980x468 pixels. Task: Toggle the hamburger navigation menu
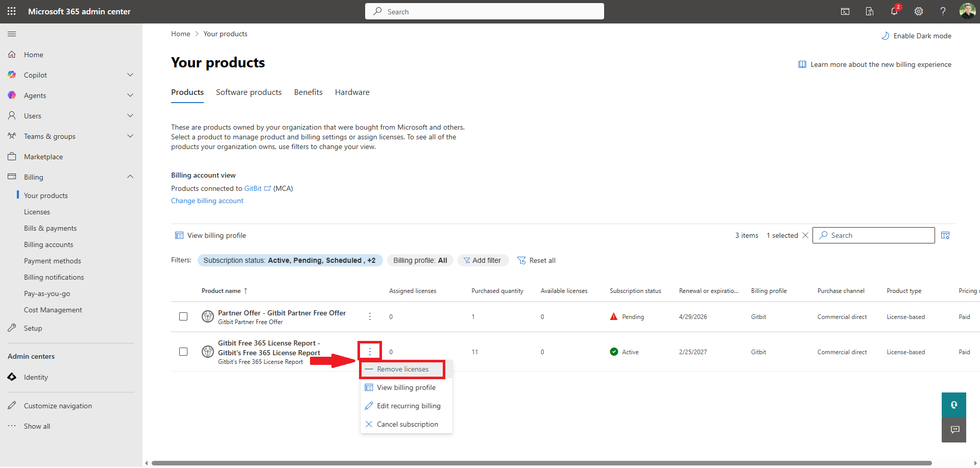[x=12, y=34]
